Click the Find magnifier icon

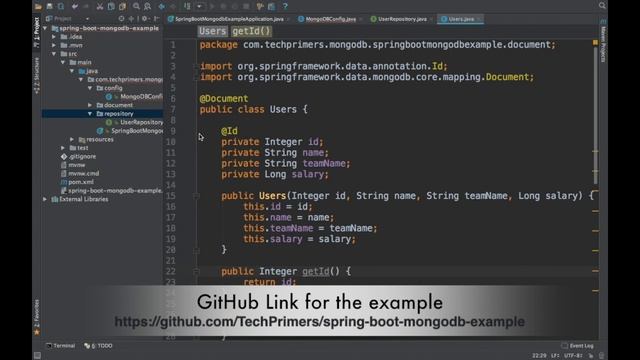[136, 7]
